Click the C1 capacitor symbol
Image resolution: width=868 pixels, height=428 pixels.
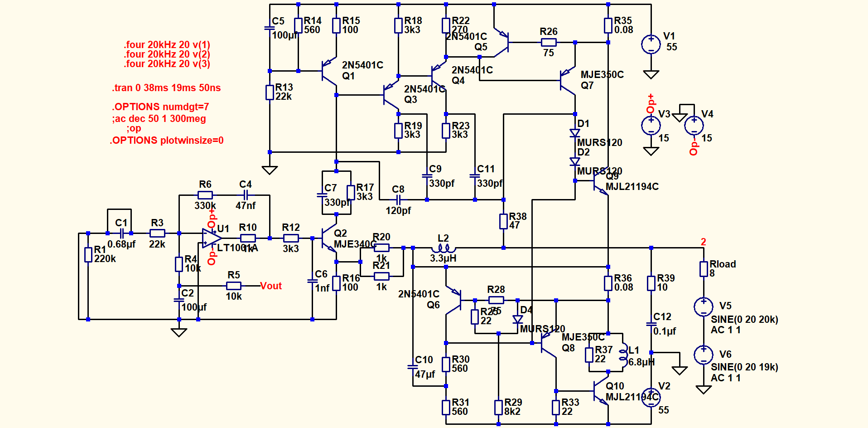(121, 233)
